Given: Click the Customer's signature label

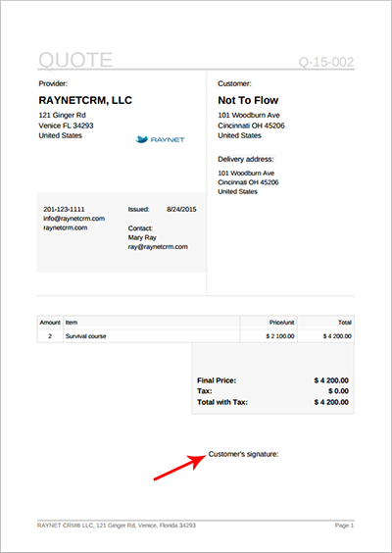Looking at the screenshot, I should click(x=243, y=454).
